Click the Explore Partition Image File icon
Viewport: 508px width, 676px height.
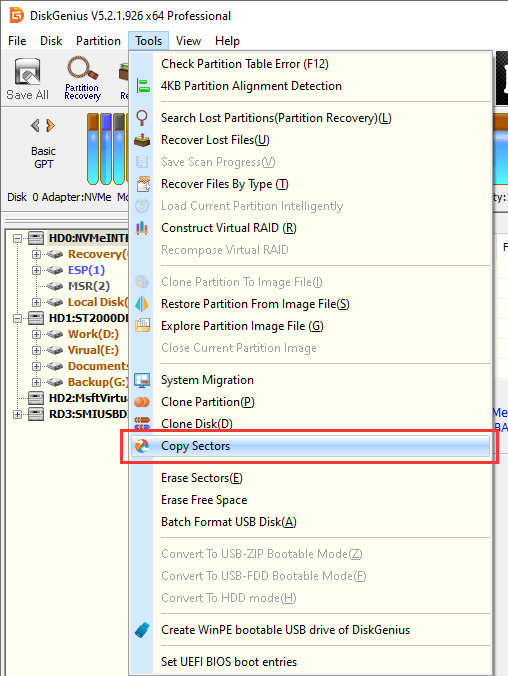(x=142, y=325)
